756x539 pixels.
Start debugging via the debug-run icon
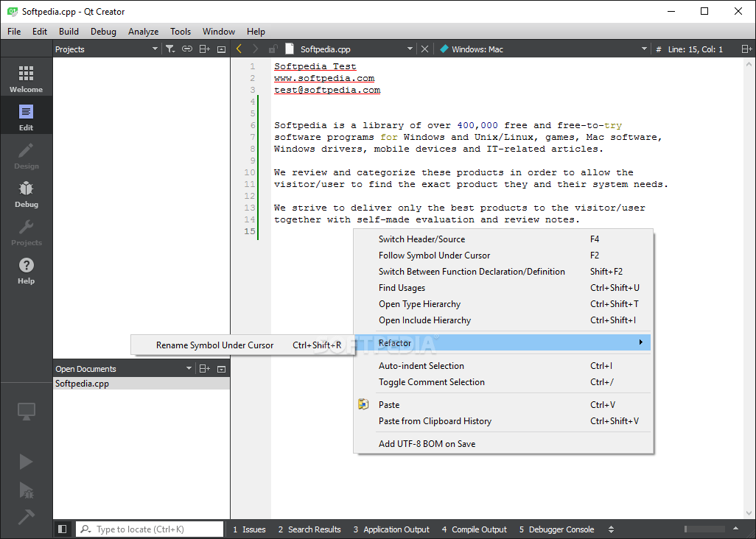pos(26,490)
